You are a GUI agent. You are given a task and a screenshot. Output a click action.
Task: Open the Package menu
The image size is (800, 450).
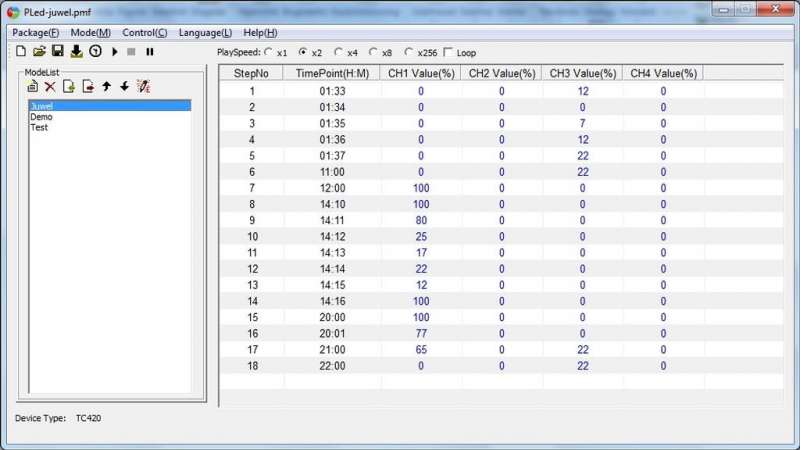pyautogui.click(x=35, y=32)
